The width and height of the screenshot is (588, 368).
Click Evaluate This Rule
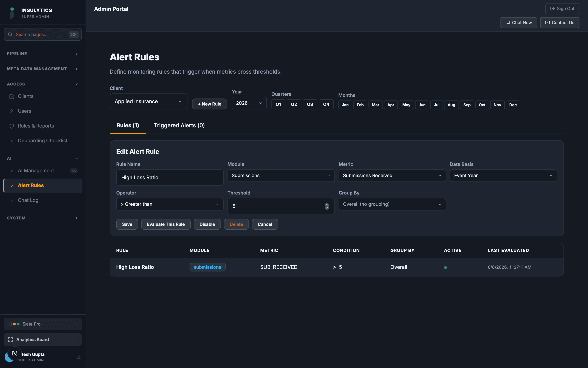click(x=166, y=224)
